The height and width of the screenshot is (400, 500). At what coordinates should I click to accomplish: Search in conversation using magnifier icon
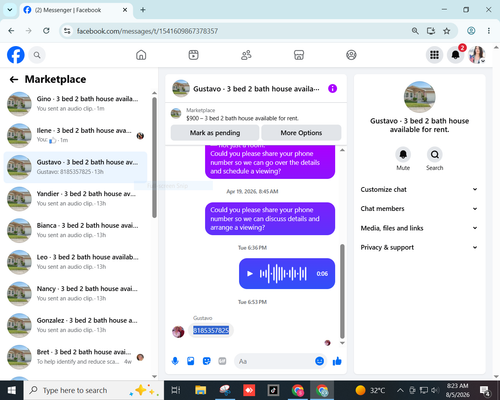coord(435,154)
